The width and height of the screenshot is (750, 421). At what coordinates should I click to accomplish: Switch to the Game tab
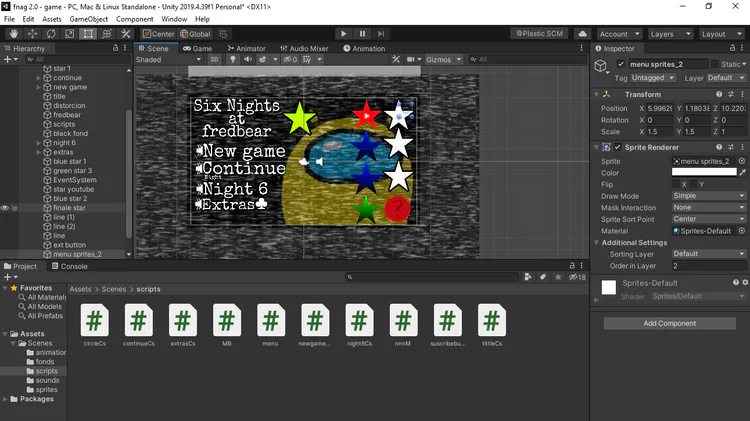pos(198,48)
